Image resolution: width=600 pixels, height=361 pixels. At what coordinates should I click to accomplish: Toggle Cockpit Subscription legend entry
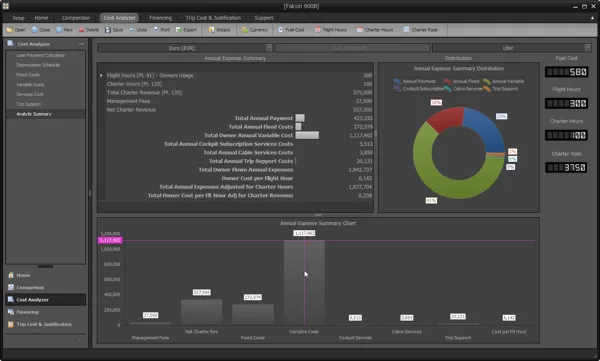418,89
